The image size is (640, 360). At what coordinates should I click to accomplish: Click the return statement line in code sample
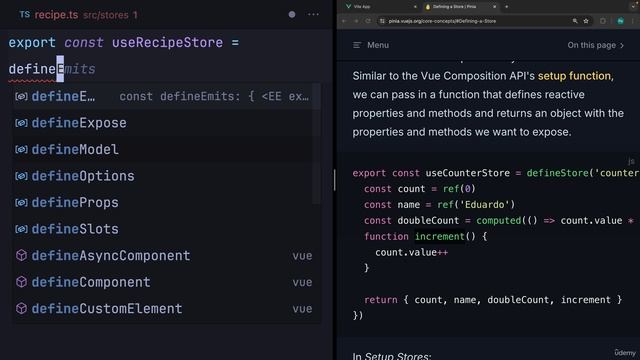coord(493,300)
